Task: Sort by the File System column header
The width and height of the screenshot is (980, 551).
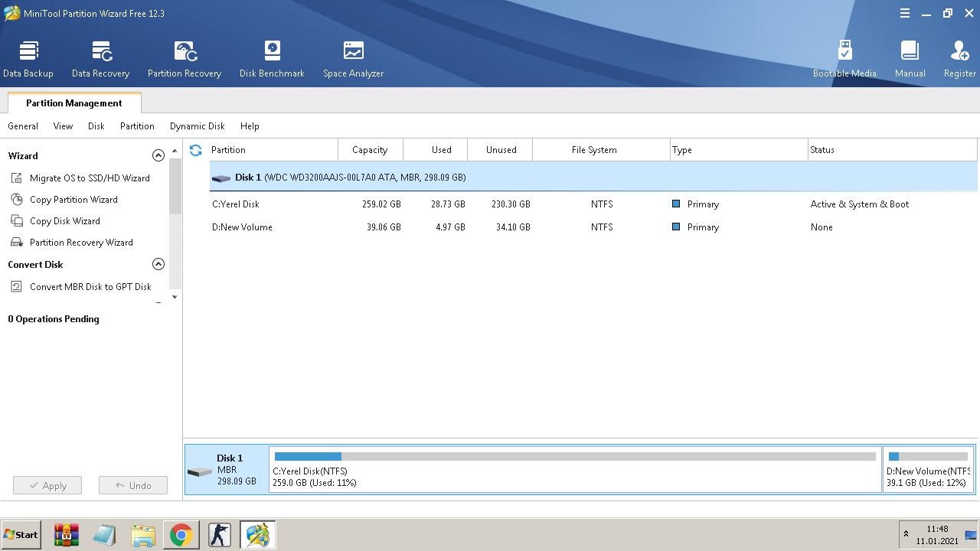Action: point(601,150)
